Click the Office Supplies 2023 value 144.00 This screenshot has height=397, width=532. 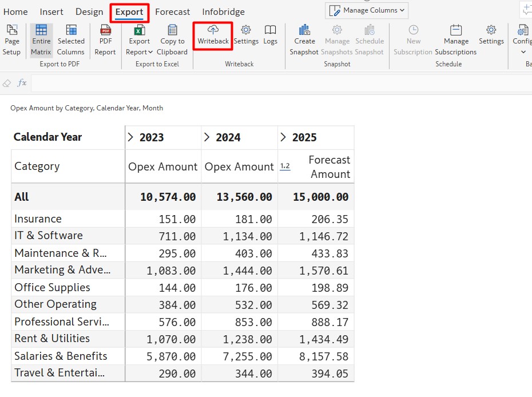pos(177,288)
